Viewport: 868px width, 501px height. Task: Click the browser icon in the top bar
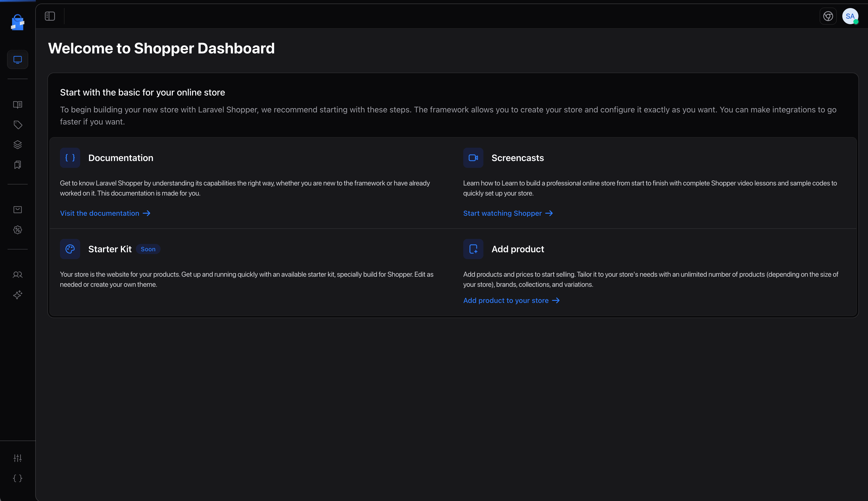(828, 16)
